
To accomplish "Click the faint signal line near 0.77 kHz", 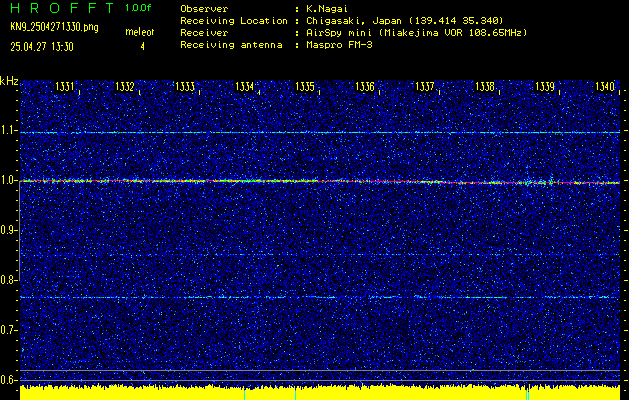I will click(x=320, y=297).
